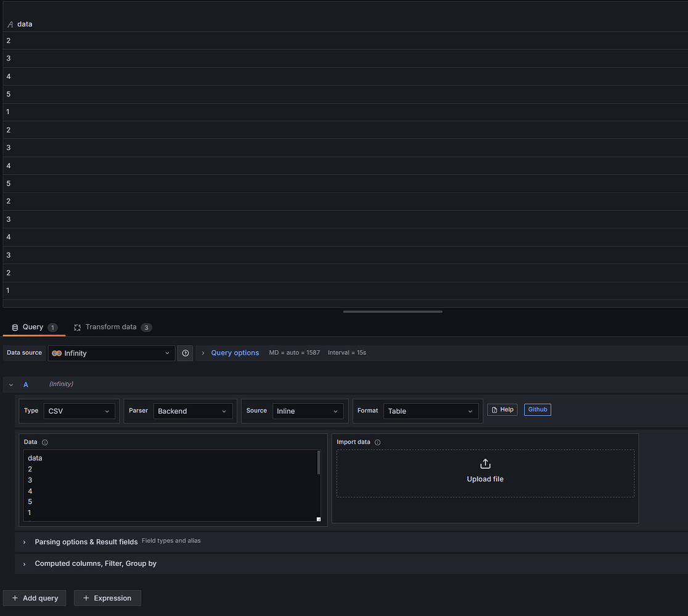This screenshot has width=688, height=616.
Task: Click the transform icon beside Transform data
Action: click(x=77, y=327)
